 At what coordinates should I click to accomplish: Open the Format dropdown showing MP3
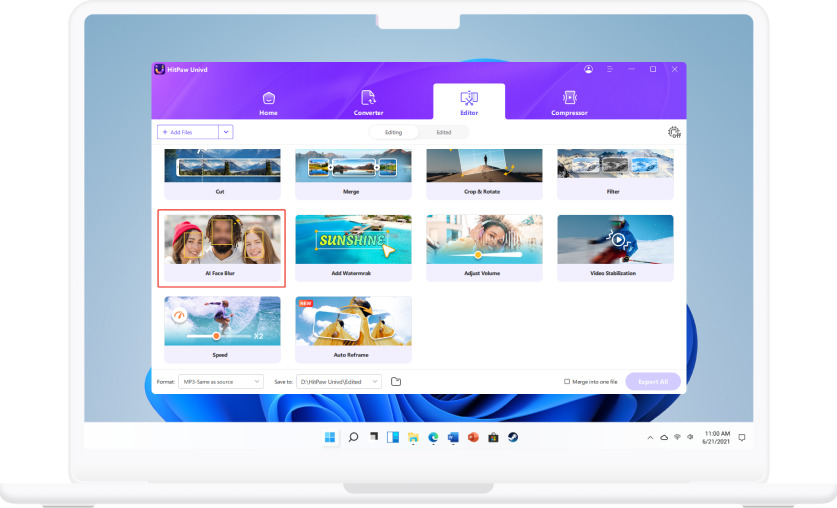click(221, 381)
